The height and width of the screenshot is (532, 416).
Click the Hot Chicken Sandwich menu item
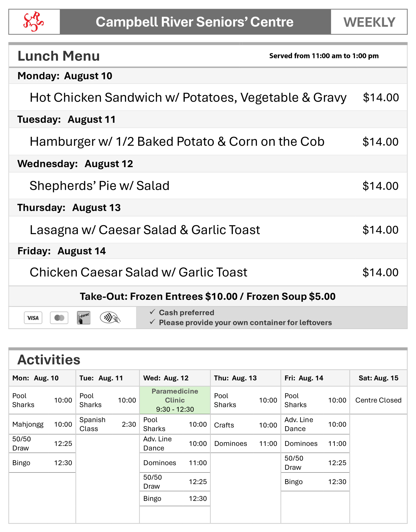(188, 98)
